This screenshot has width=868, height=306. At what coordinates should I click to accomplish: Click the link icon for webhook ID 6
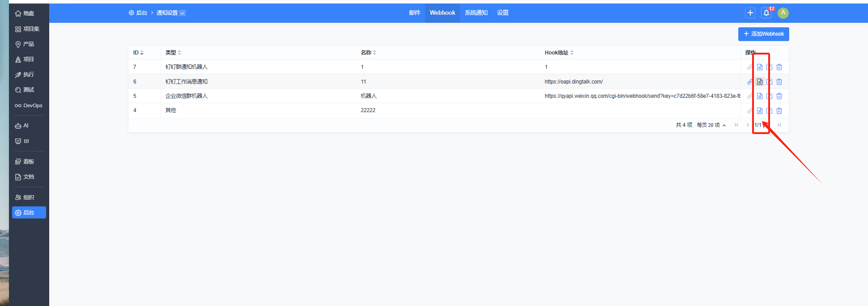pos(750,82)
